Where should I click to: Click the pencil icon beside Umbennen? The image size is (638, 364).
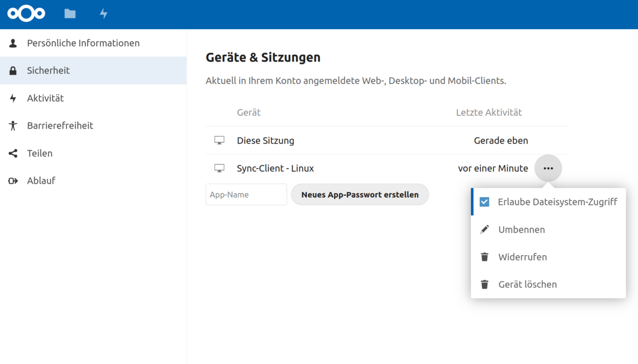484,230
